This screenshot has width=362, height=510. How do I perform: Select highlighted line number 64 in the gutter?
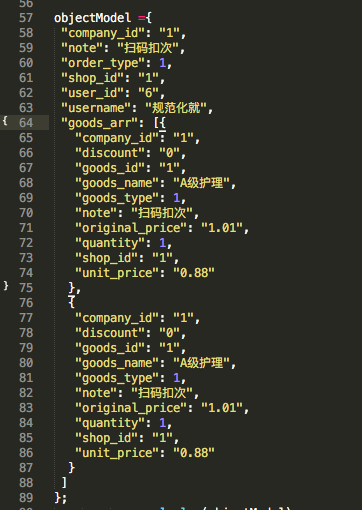click(x=26, y=123)
